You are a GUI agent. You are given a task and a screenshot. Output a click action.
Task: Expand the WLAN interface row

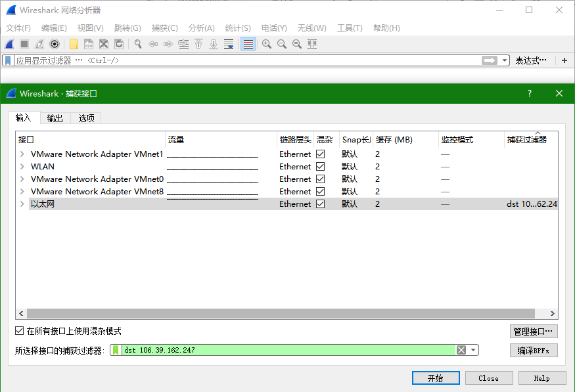coord(22,167)
